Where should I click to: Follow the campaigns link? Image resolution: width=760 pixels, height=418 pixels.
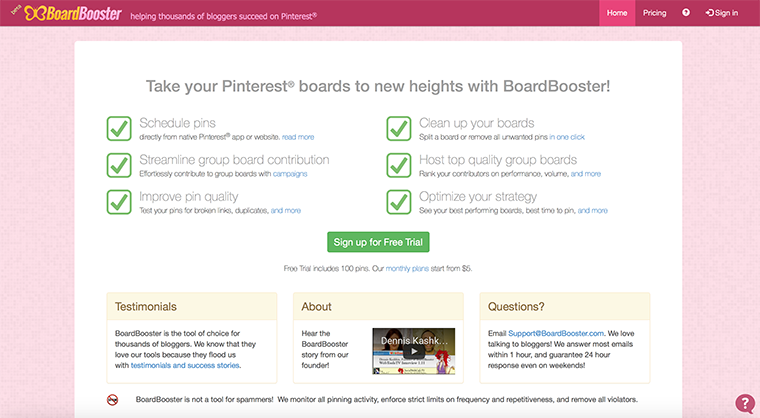pyautogui.click(x=290, y=174)
